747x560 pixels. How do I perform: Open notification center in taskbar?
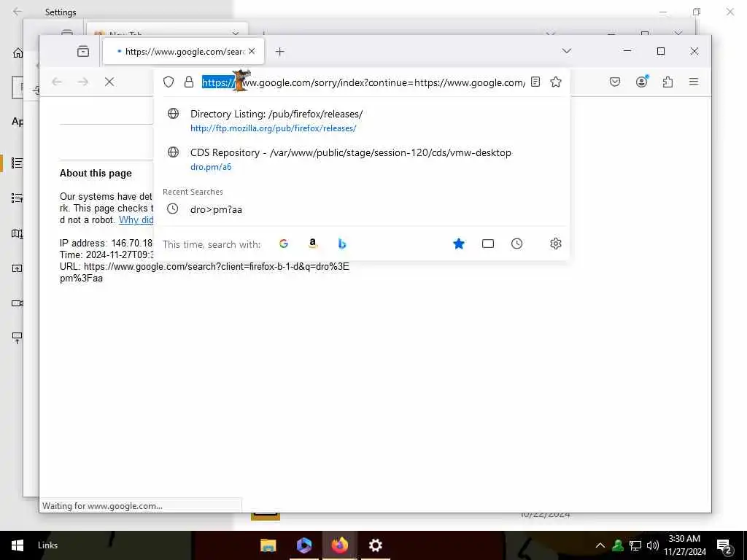coord(724,546)
